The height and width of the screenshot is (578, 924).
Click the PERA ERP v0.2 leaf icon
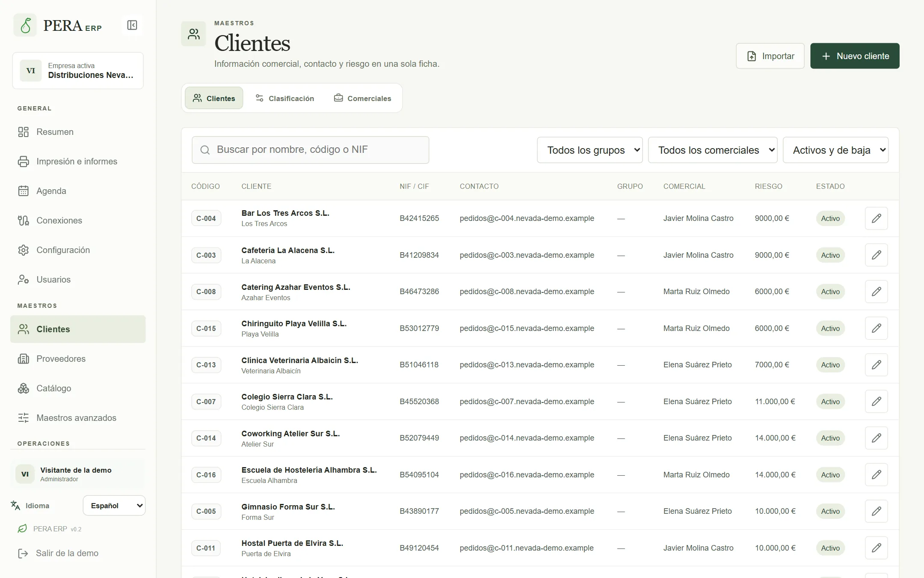(x=22, y=529)
